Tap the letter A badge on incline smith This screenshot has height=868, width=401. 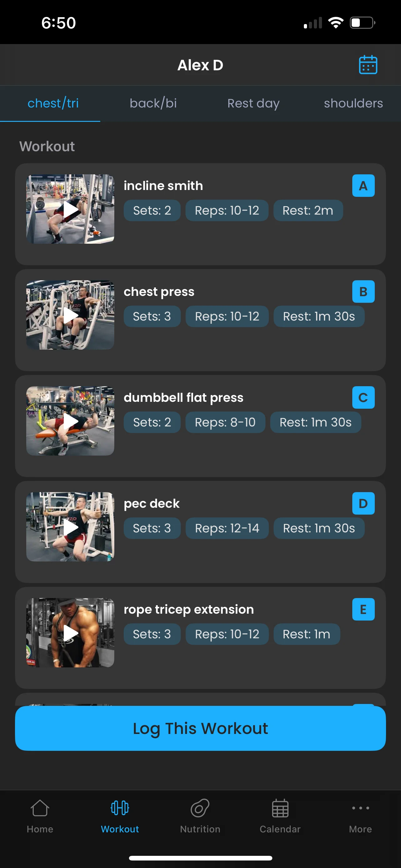[363, 186]
